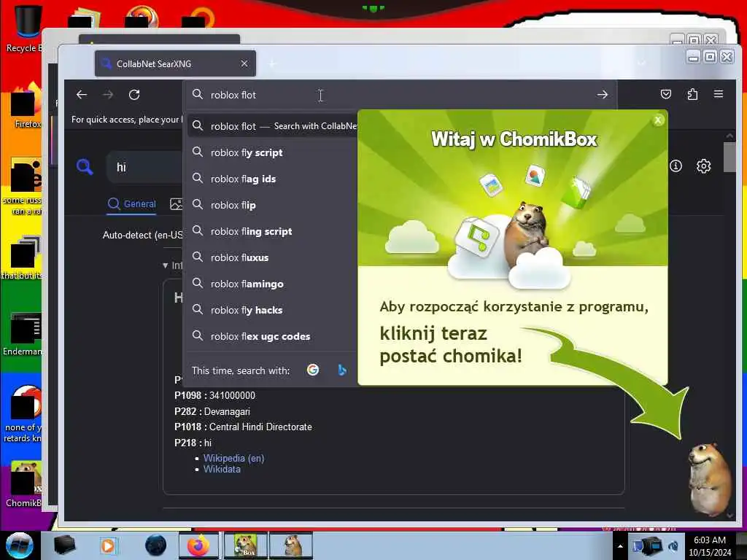
Task: Select the 'roblox flex ugc codes' suggestion
Action: tap(273, 335)
